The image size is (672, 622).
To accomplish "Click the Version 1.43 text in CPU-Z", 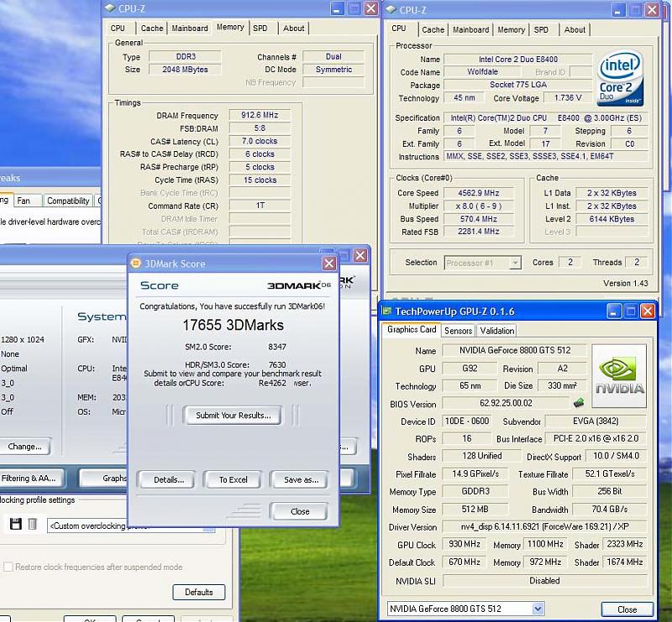I will [x=625, y=283].
